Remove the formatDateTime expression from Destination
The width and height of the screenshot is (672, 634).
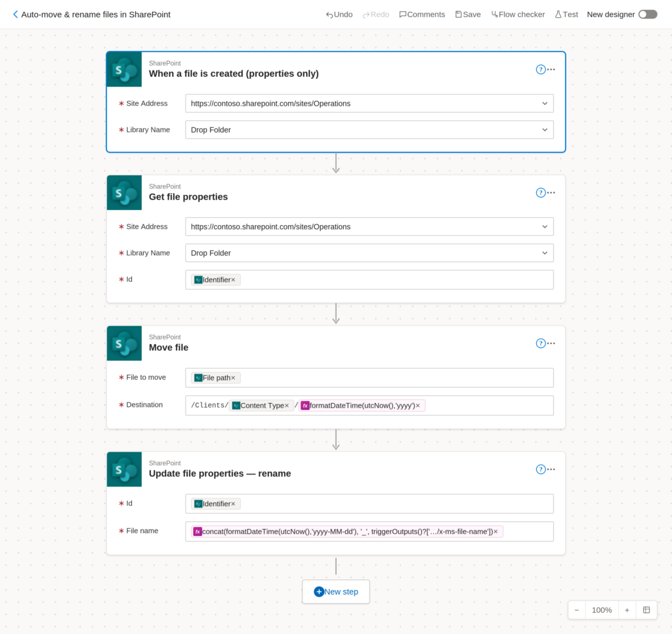(418, 406)
